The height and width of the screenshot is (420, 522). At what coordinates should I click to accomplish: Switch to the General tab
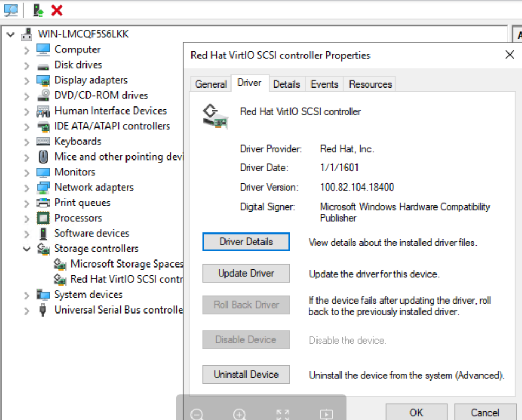(x=211, y=84)
